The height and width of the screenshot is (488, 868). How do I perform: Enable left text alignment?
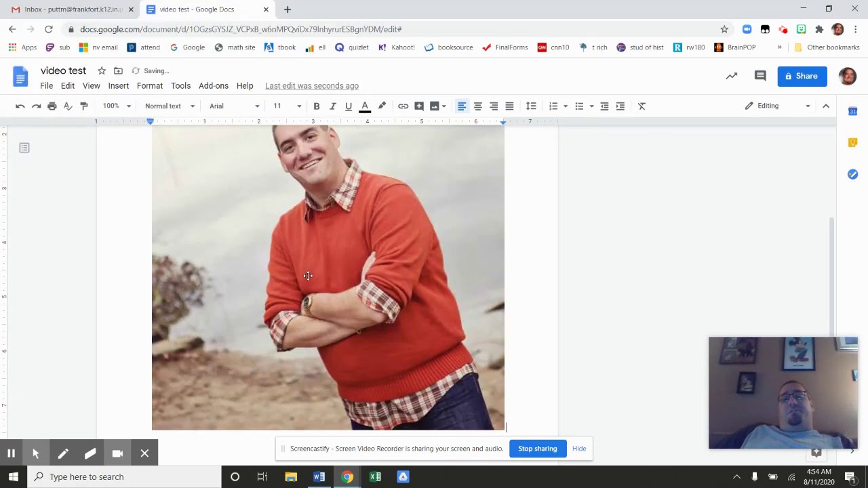tap(462, 106)
